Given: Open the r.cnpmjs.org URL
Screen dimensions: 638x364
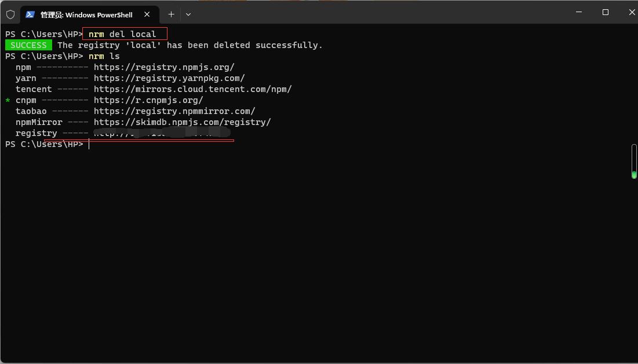Looking at the screenshot, I should pyautogui.click(x=148, y=100).
